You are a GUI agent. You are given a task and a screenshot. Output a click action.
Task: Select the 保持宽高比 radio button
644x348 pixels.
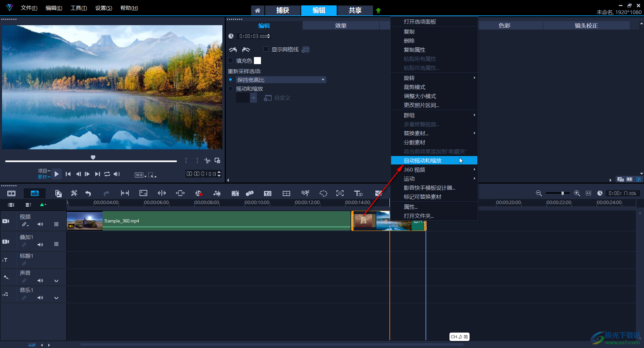tap(230, 80)
